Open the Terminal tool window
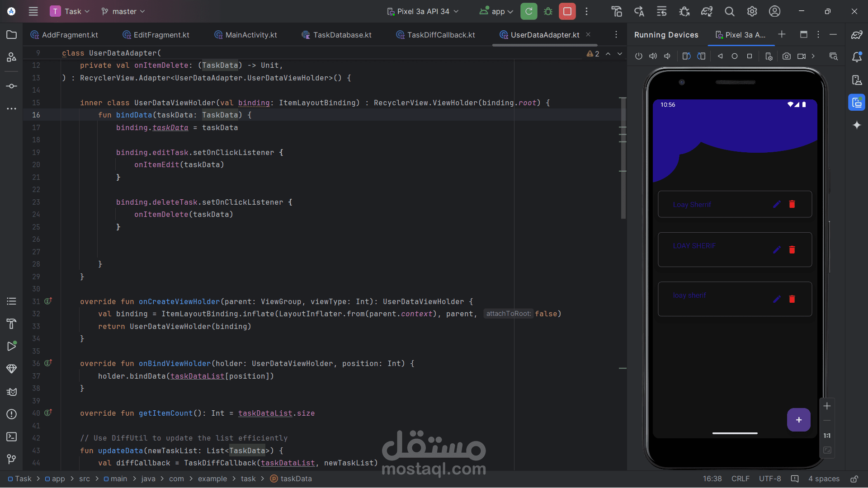The width and height of the screenshot is (868, 488). (x=12, y=436)
